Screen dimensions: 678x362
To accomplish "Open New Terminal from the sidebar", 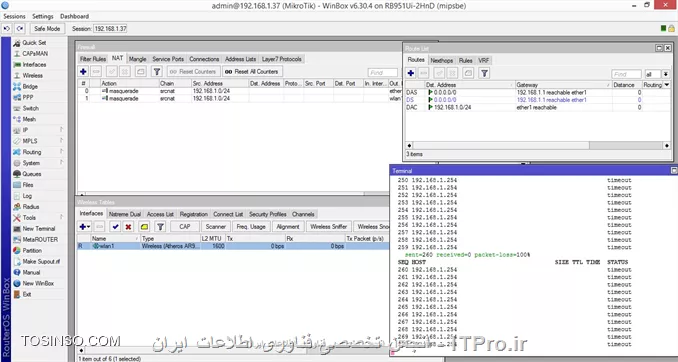I will click(x=38, y=228).
